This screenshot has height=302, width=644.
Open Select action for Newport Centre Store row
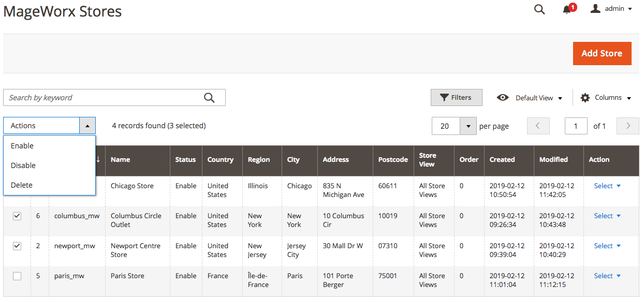pyautogui.click(x=607, y=246)
